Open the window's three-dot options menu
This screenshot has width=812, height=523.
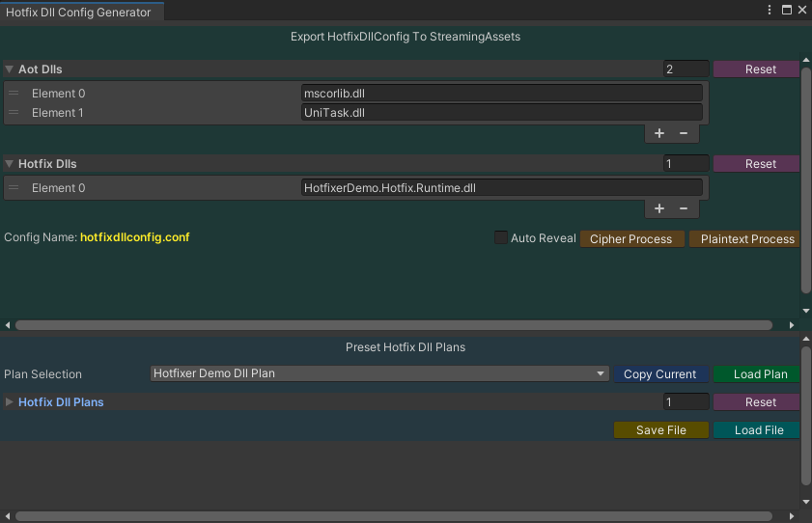pos(770,10)
